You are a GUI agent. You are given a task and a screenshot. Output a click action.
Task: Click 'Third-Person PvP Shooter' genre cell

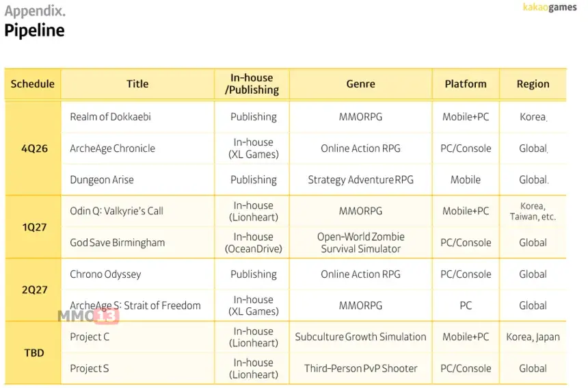pyautogui.click(x=360, y=368)
